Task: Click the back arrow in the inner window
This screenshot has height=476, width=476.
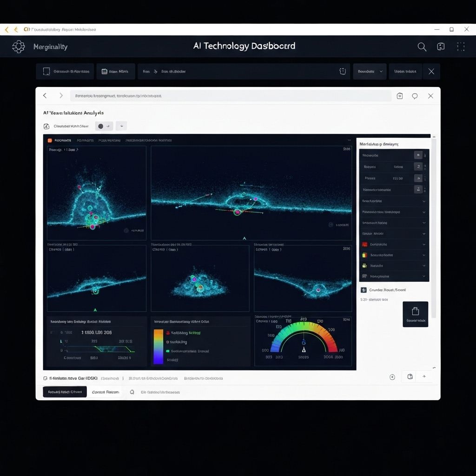Action: [x=45, y=96]
